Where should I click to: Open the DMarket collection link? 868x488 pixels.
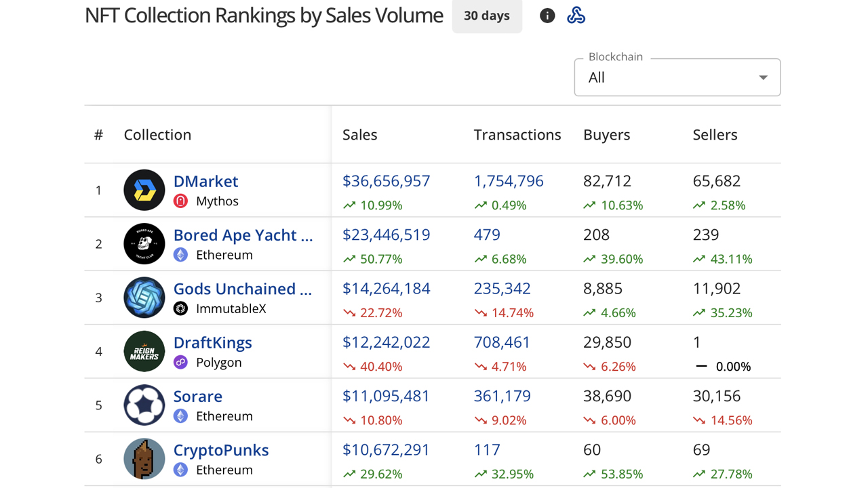click(x=205, y=181)
